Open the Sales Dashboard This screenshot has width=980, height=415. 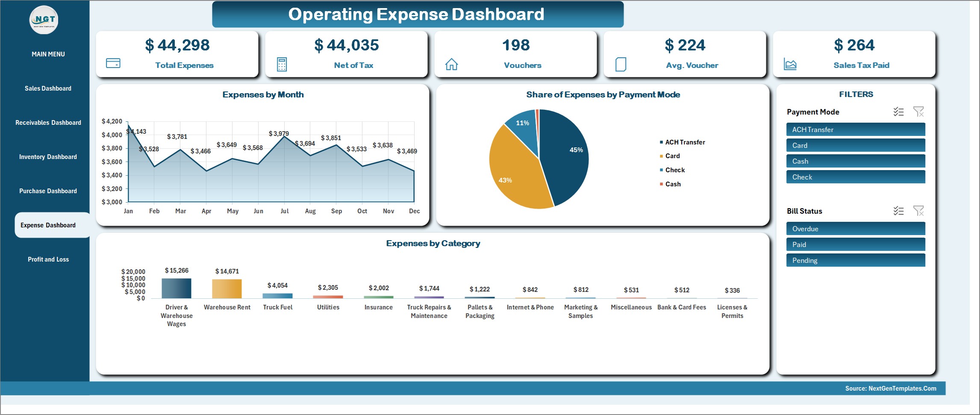[x=48, y=88]
